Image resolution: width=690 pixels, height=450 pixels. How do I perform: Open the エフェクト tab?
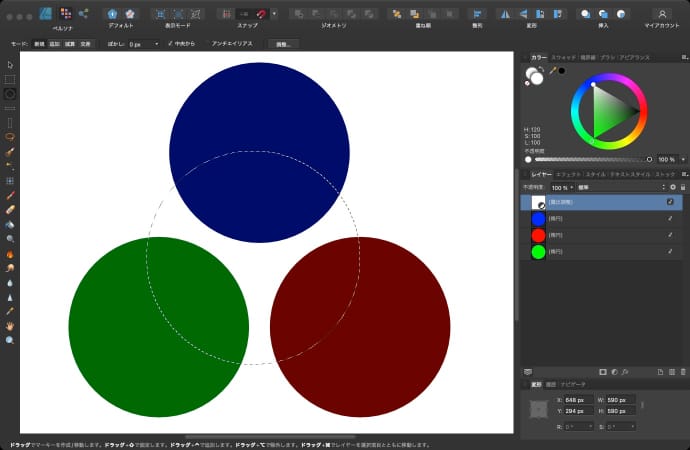coord(567,175)
